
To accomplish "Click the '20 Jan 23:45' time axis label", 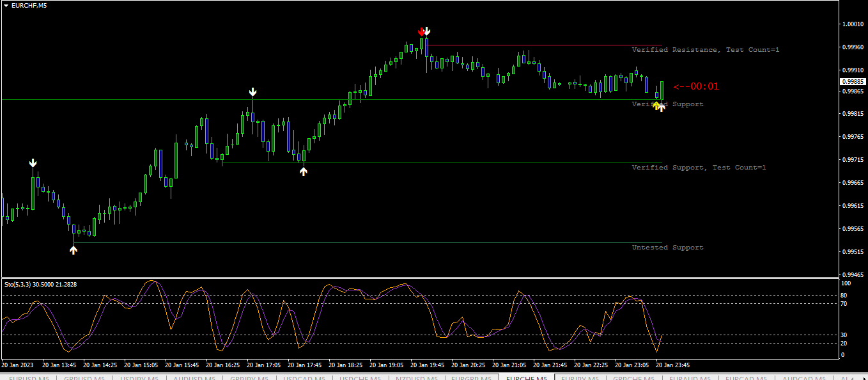I will [x=673, y=365].
